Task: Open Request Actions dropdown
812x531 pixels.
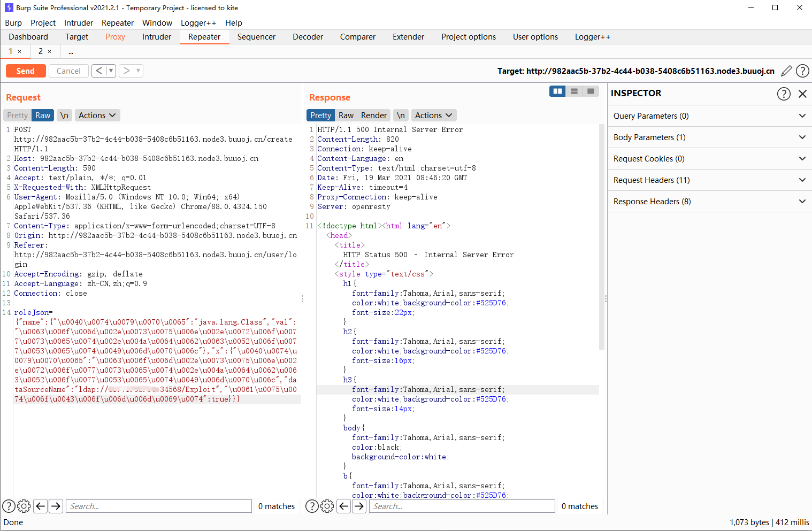Action: tap(97, 116)
